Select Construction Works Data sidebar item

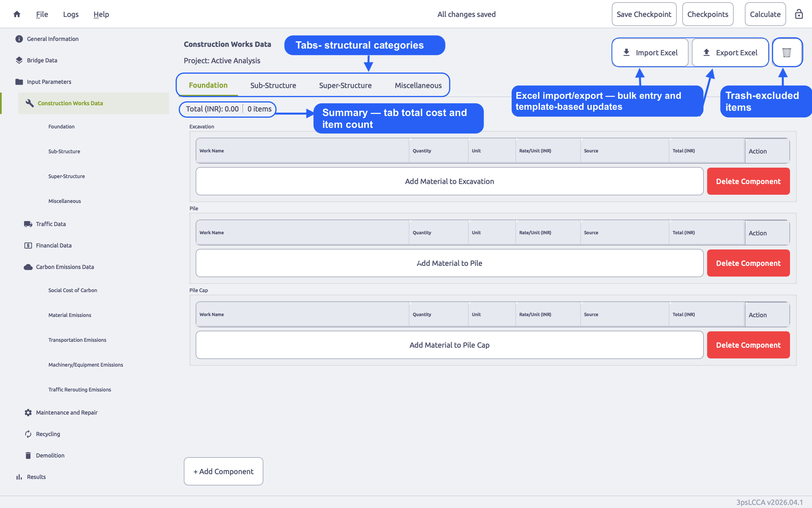tap(93, 103)
